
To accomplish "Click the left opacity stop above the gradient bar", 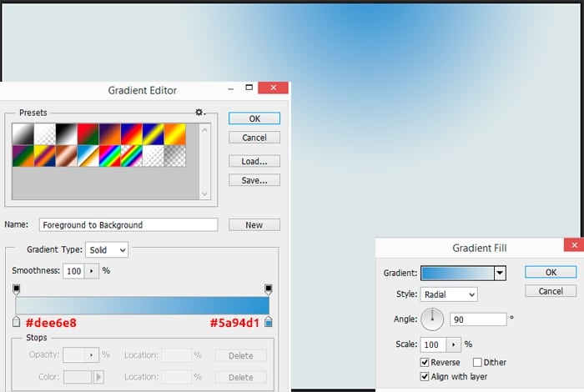I will 16,289.
